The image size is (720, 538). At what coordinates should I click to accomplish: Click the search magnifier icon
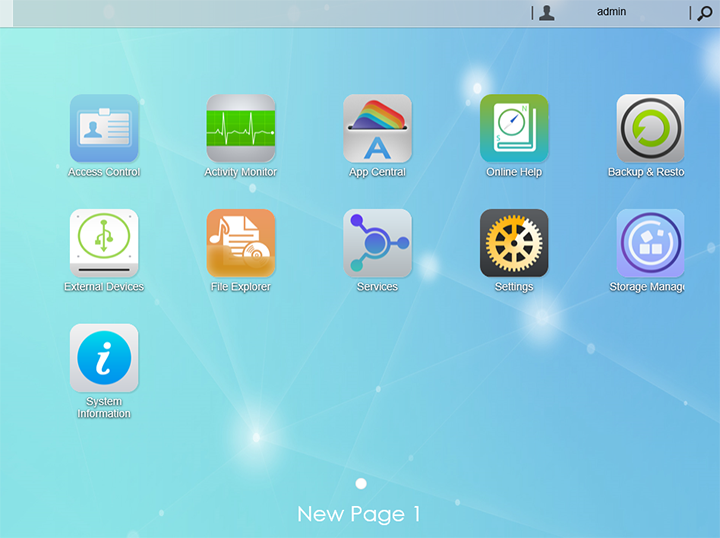tap(705, 13)
